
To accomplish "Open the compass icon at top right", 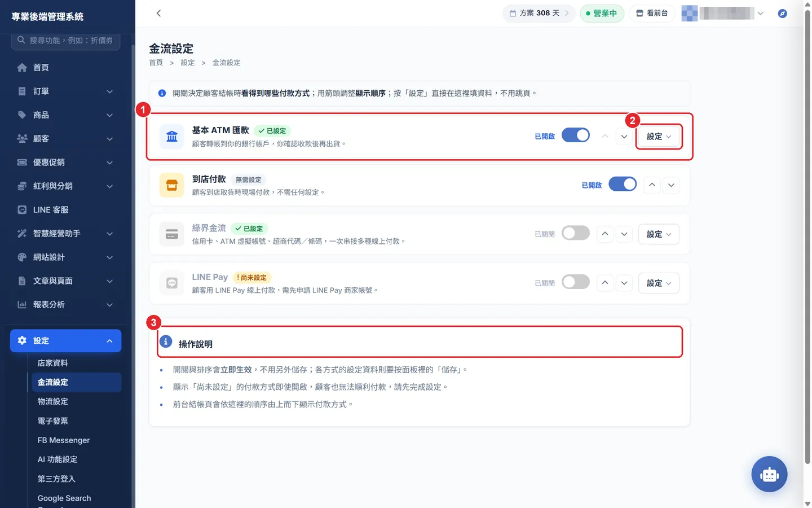I will [x=782, y=13].
